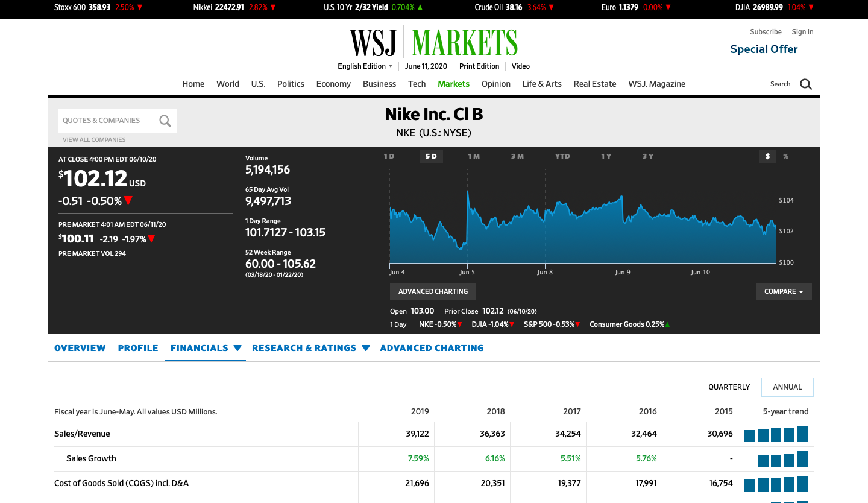Go to the Economy section

[x=333, y=84]
